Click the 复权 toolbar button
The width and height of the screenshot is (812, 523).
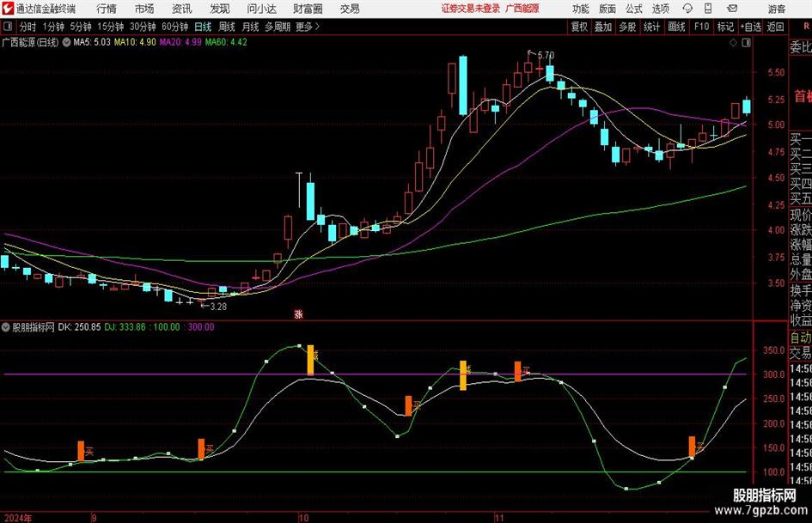(x=579, y=27)
